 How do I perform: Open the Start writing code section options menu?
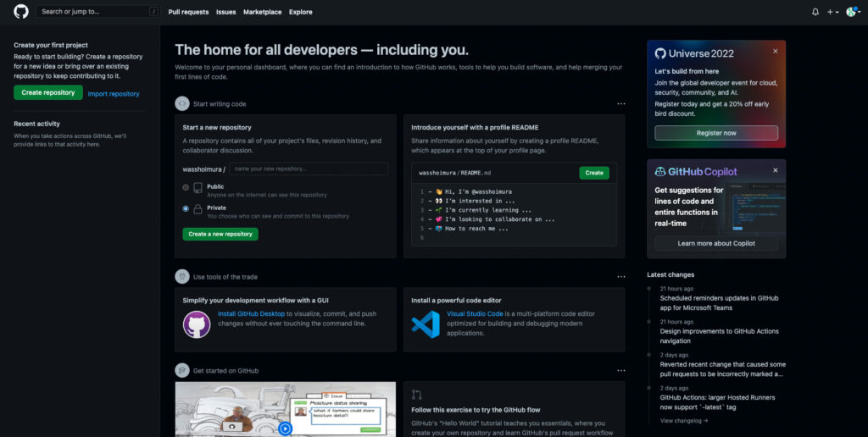621,104
